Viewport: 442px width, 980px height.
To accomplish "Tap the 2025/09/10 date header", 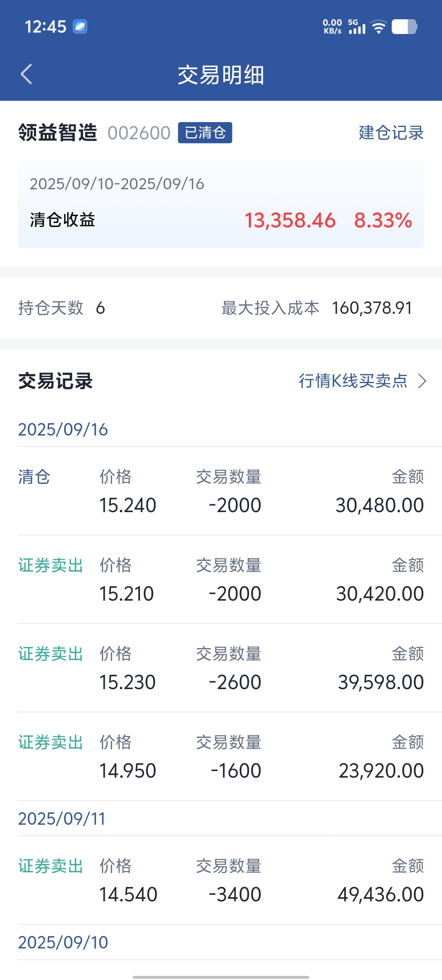I will [x=63, y=942].
